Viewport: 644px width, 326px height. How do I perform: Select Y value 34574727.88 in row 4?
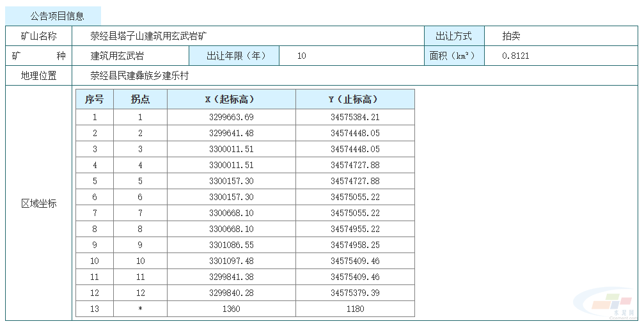(356, 165)
